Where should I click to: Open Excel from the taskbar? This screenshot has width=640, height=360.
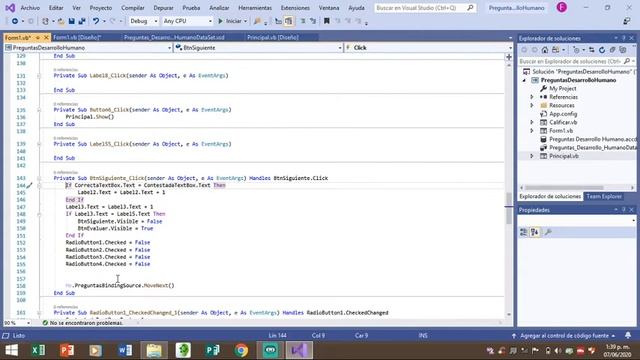[38, 350]
